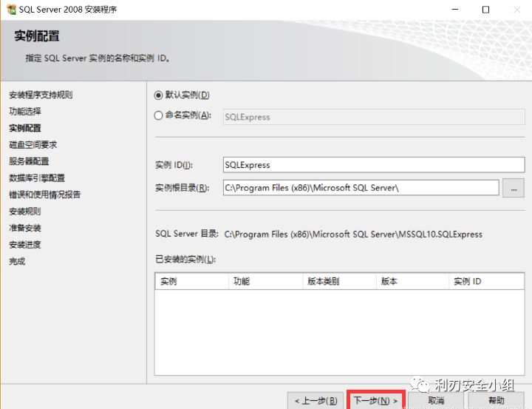Viewport: 532px width, 409px height.
Task: Click the 实例根目录 path field
Action: [361, 188]
